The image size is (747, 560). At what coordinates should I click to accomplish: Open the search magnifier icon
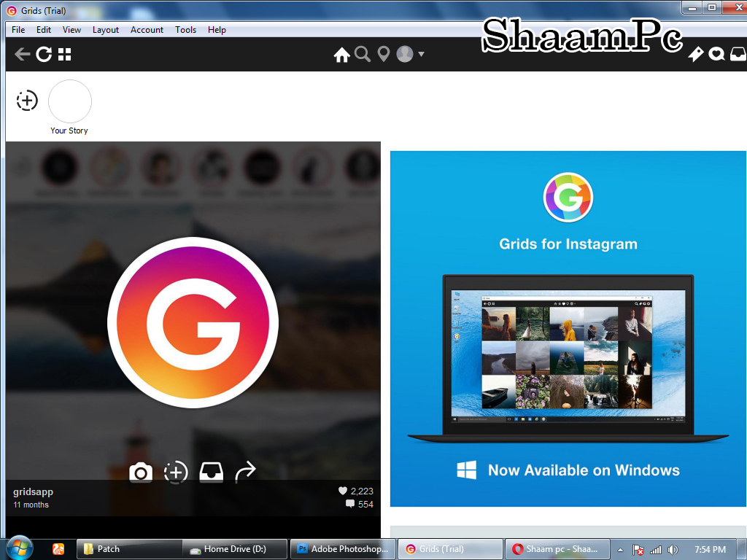[363, 54]
